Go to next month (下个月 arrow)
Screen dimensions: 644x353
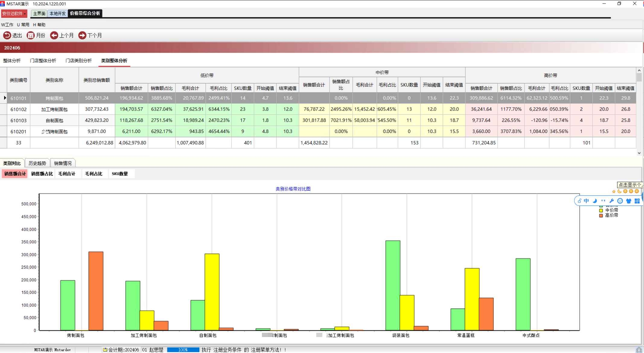82,36
